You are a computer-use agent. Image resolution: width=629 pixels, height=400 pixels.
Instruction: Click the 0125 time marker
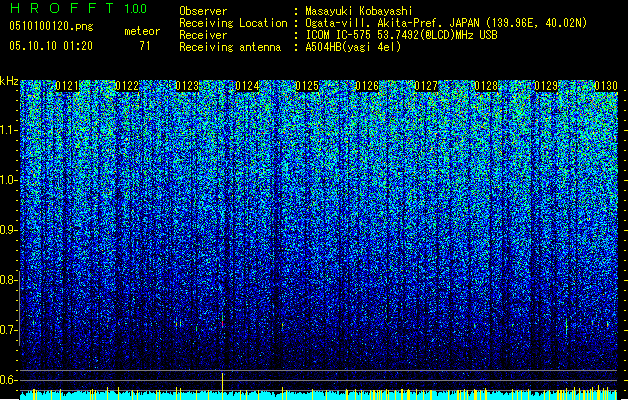point(307,86)
